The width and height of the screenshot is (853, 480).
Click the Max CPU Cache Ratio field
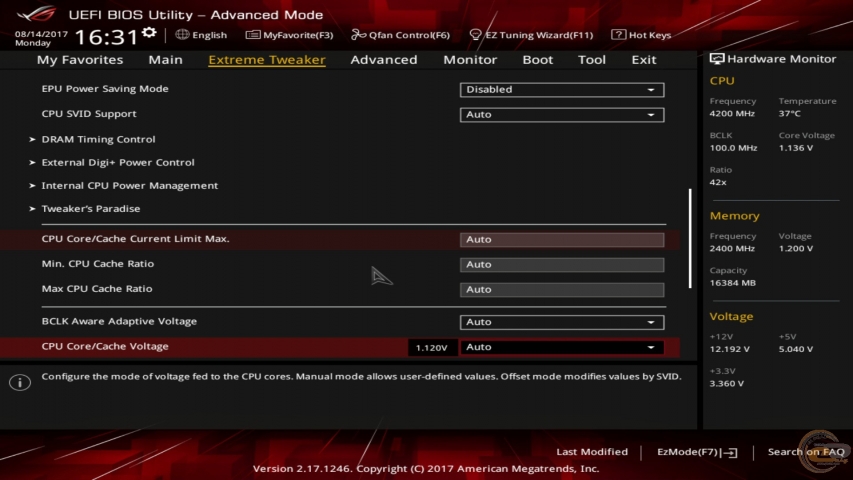pyautogui.click(x=561, y=290)
